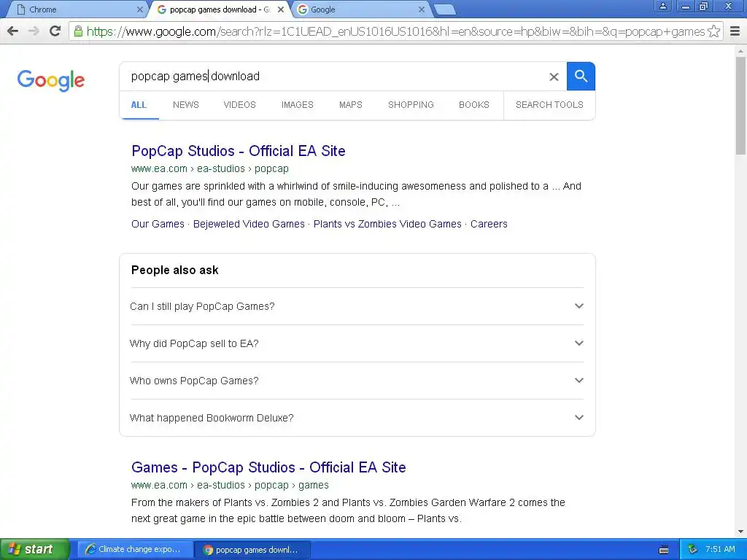Switch to the Climate change taskbar window

(135, 549)
